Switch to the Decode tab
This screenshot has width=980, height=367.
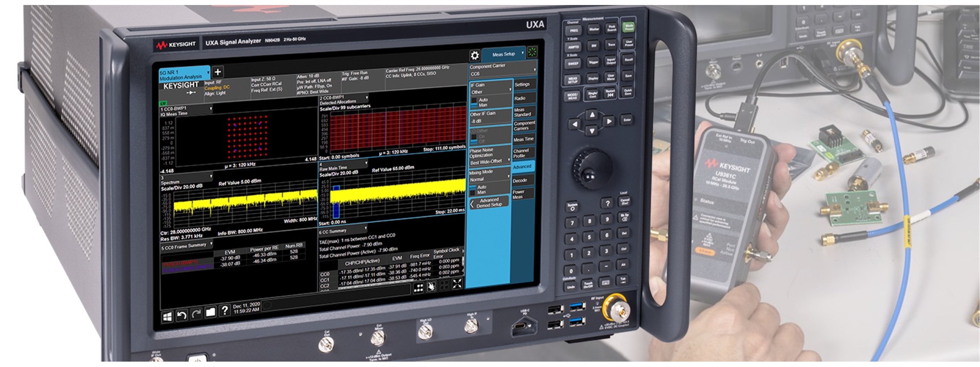coord(523,180)
